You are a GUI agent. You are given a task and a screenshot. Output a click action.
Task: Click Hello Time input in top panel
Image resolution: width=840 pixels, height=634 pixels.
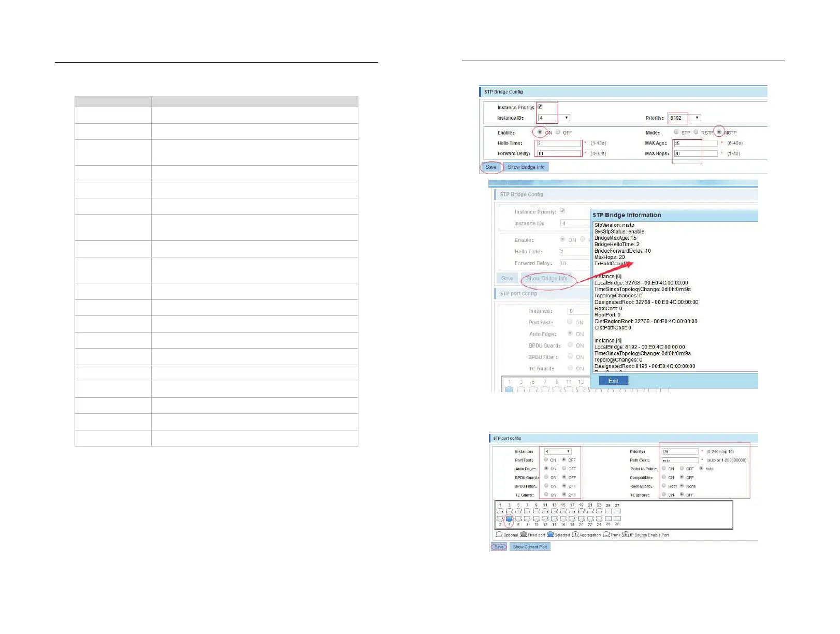pyautogui.click(x=559, y=143)
